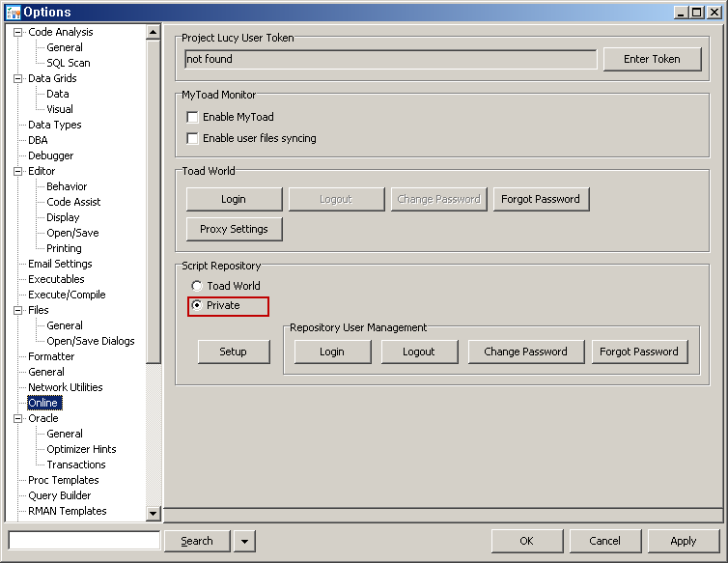Select the Private repository radio button
Image resolution: width=728 pixels, height=563 pixels.
(197, 305)
